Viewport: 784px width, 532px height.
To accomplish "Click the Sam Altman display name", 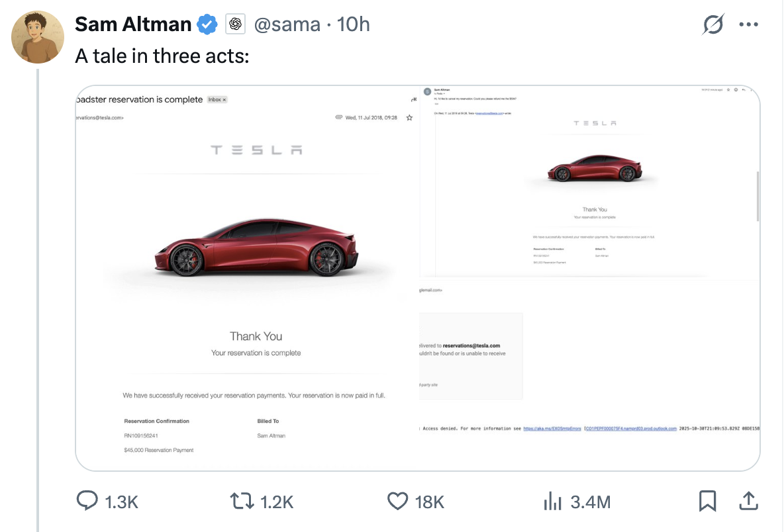I will 133,25.
